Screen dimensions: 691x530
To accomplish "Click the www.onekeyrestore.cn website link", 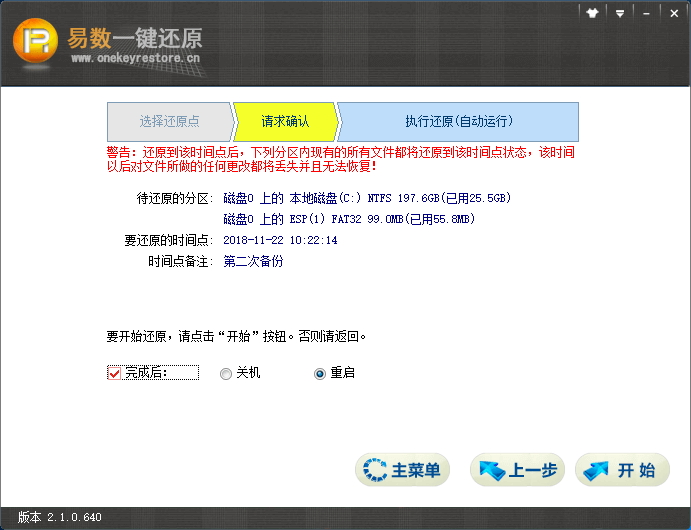I will [134, 59].
